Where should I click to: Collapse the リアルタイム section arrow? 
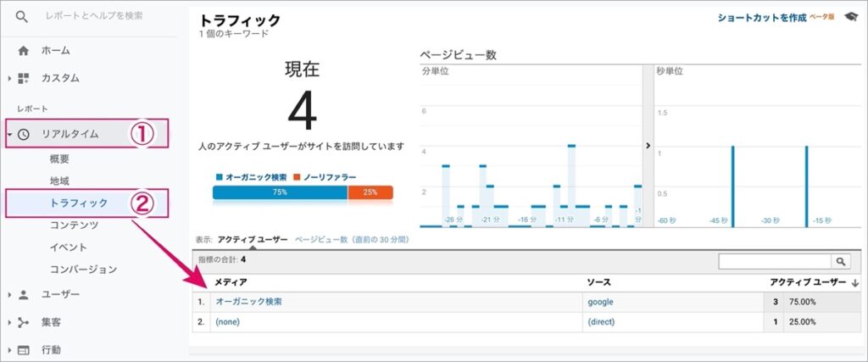pos(9,134)
